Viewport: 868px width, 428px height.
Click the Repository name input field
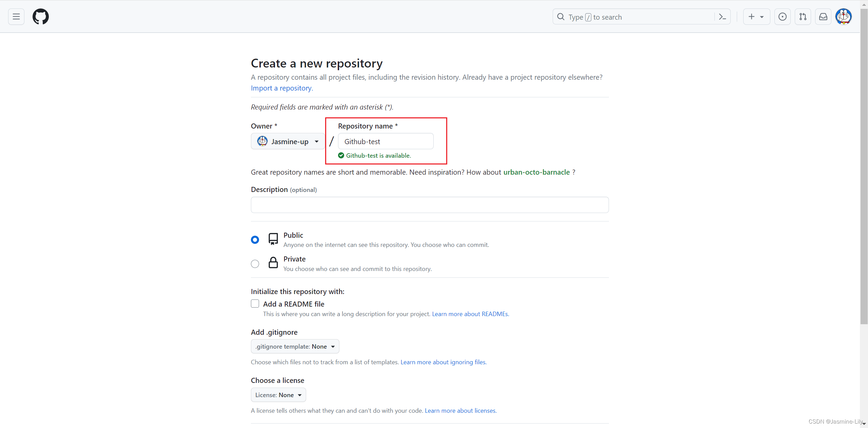(x=385, y=141)
